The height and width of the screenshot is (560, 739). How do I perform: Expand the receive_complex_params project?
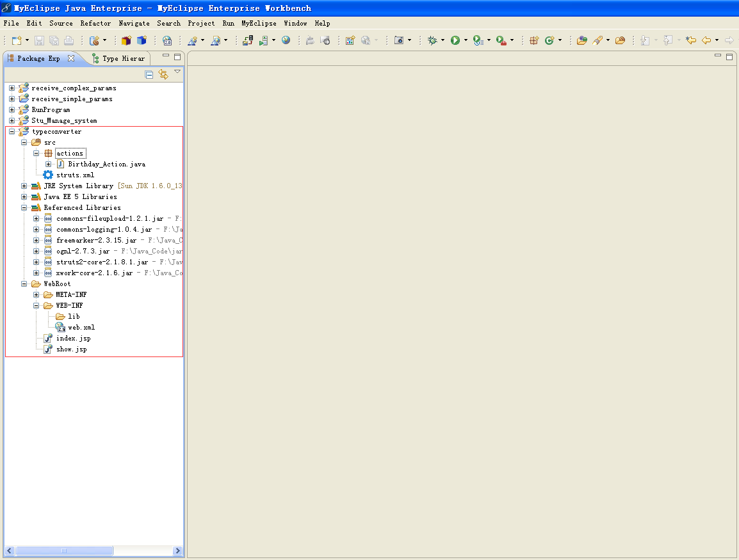(x=12, y=88)
